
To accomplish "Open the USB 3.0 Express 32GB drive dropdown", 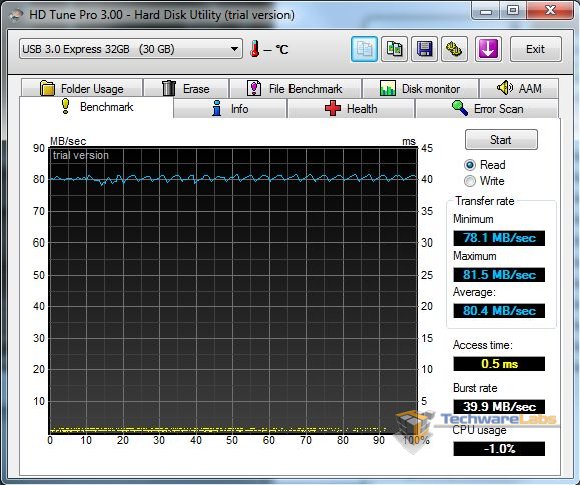I will (131, 49).
